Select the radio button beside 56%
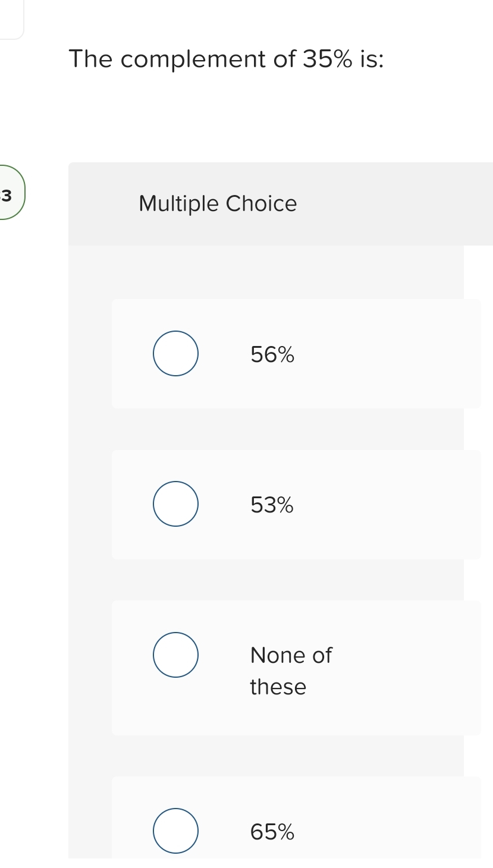This screenshot has height=868, width=493. pos(175,353)
